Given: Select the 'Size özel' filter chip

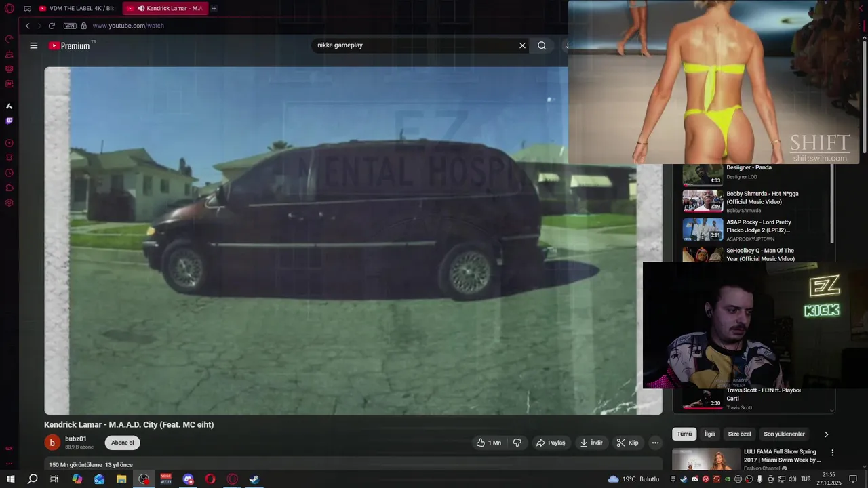Looking at the screenshot, I should (739, 434).
